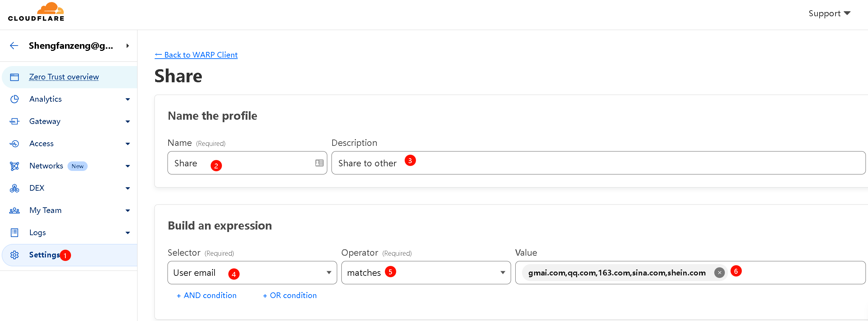Screen dimensions: 868x321
Task: Open the Logs menu item
Action: click(37, 233)
